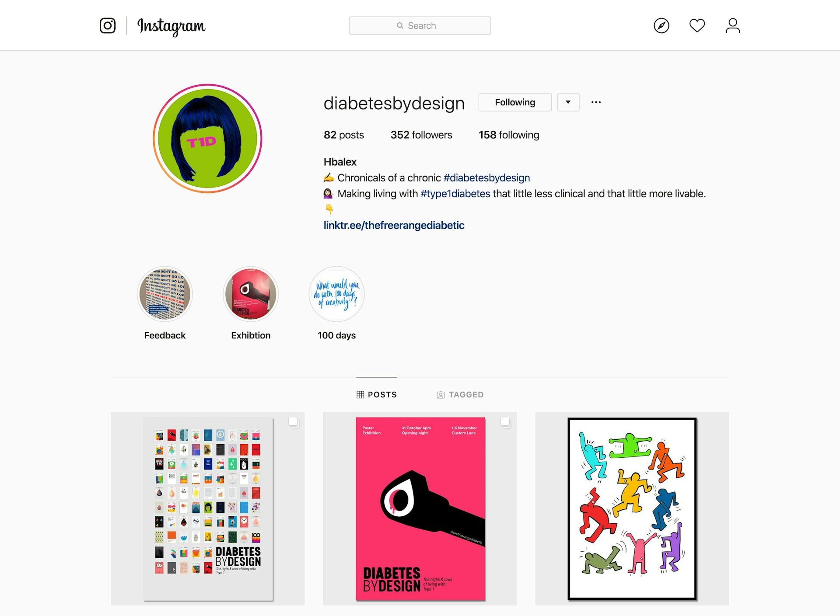Screen dimensions: 840x616
Task: Open the 100 days story highlight
Action: [x=336, y=294]
